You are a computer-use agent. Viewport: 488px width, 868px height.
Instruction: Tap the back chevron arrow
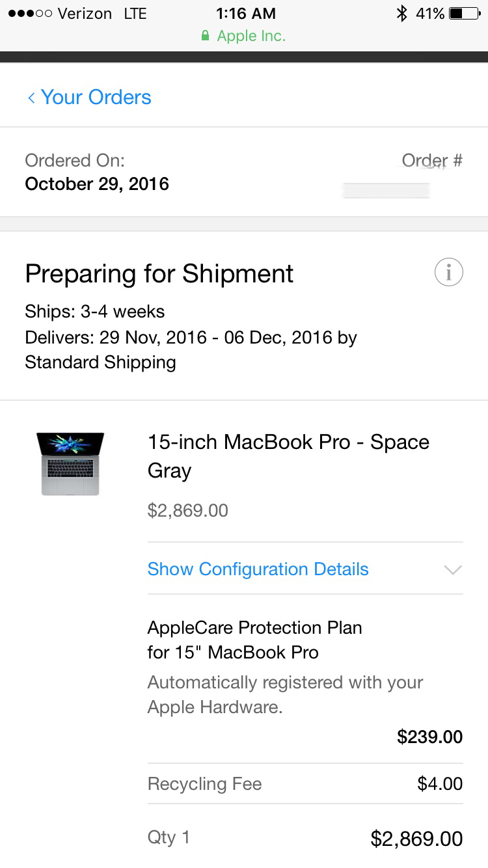pyautogui.click(x=31, y=98)
